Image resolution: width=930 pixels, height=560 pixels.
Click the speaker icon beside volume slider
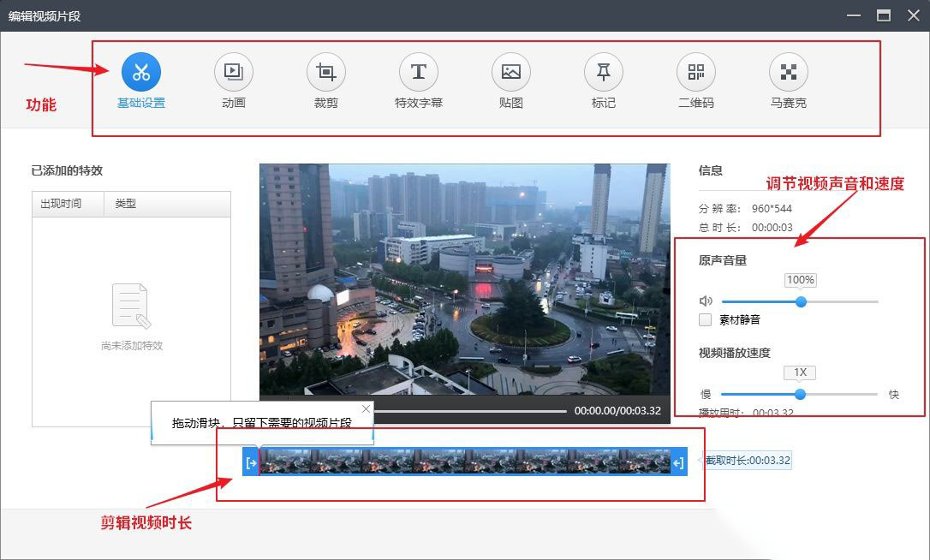pos(704,301)
